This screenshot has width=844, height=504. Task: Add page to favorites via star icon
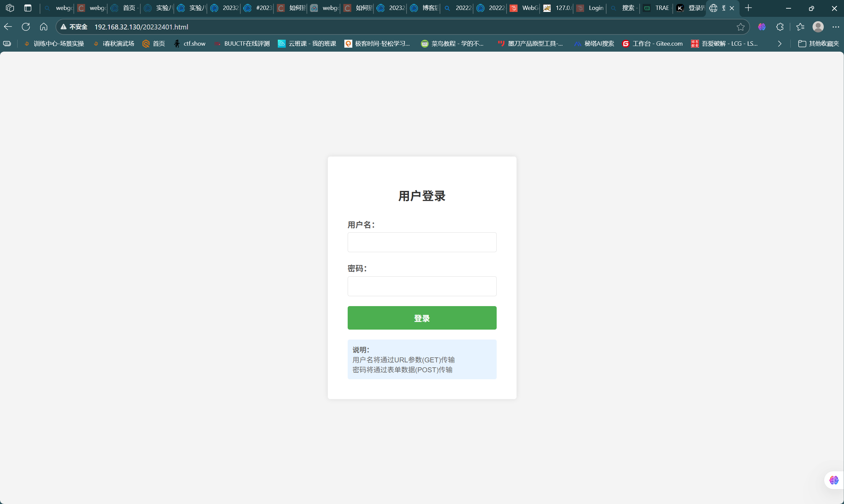740,27
